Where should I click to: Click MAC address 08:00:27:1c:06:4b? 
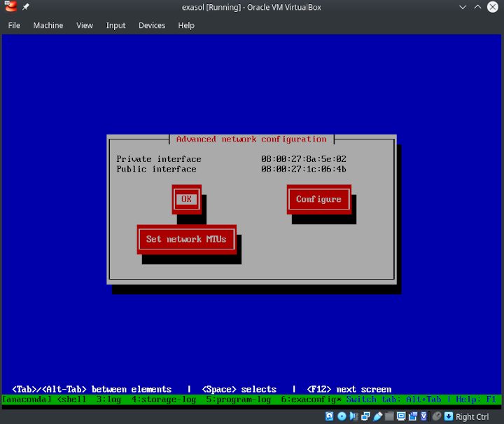coord(303,169)
